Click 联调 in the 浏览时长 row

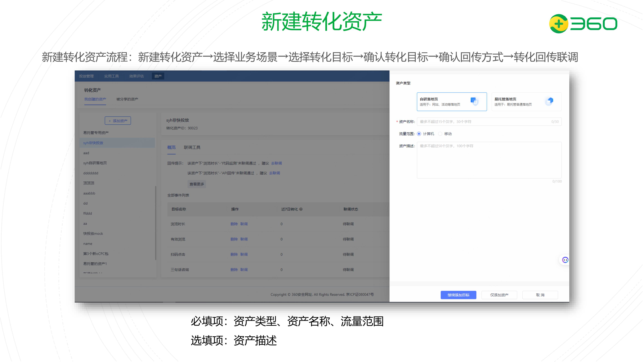(x=244, y=224)
